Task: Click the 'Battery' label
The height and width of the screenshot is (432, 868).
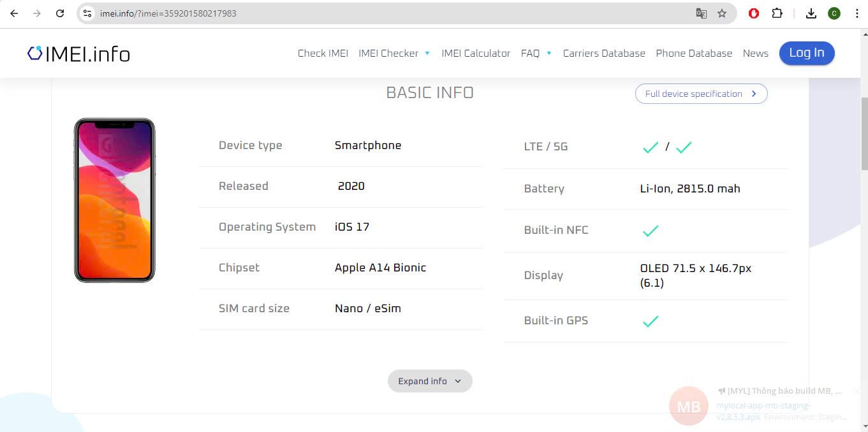Action: click(x=544, y=189)
